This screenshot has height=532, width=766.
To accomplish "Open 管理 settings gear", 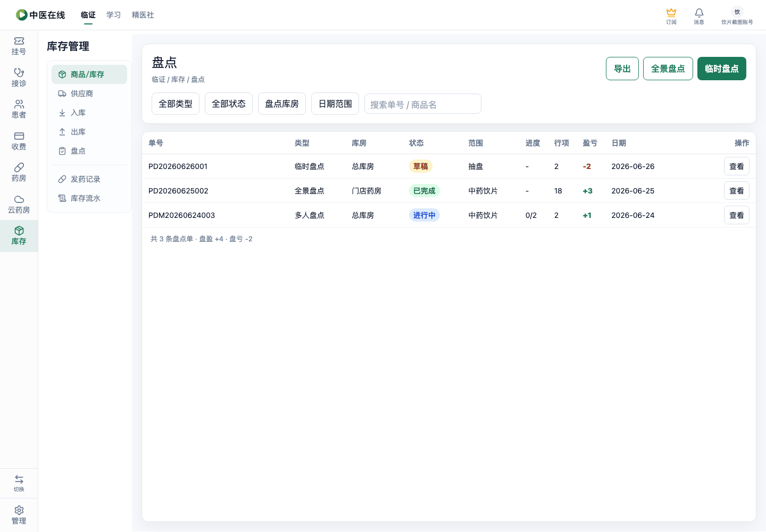I will point(19,515).
